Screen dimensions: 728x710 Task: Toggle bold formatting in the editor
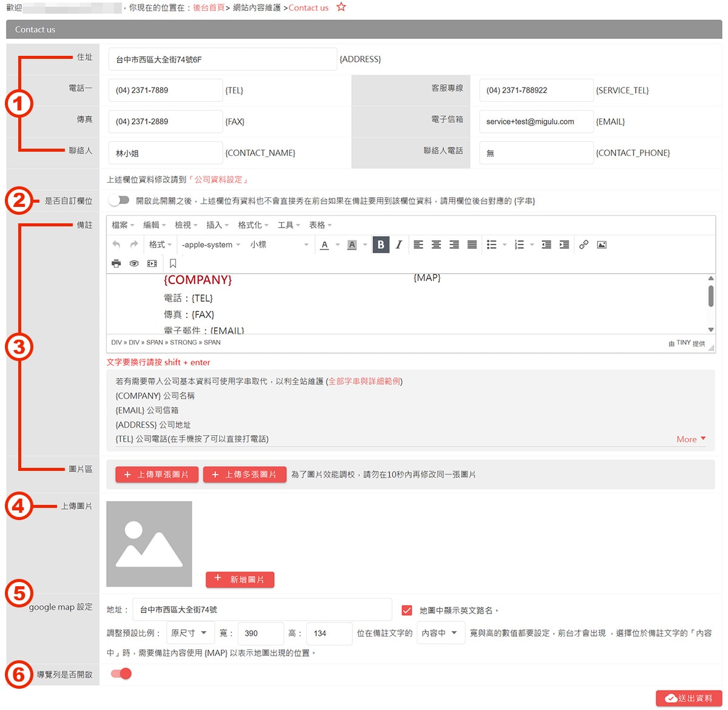(381, 245)
